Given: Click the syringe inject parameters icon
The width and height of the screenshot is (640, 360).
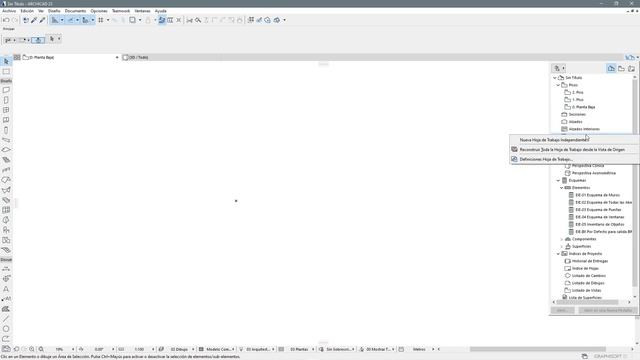Looking at the screenshot, I should (42, 20).
